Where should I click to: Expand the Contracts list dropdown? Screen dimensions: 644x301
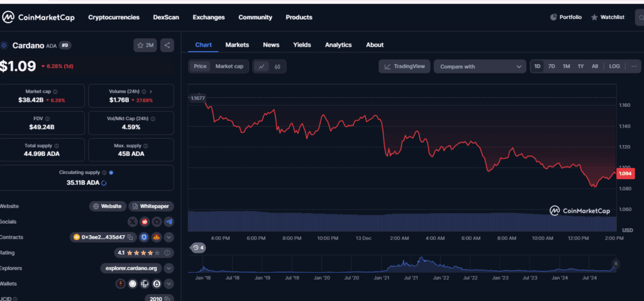[169, 238]
